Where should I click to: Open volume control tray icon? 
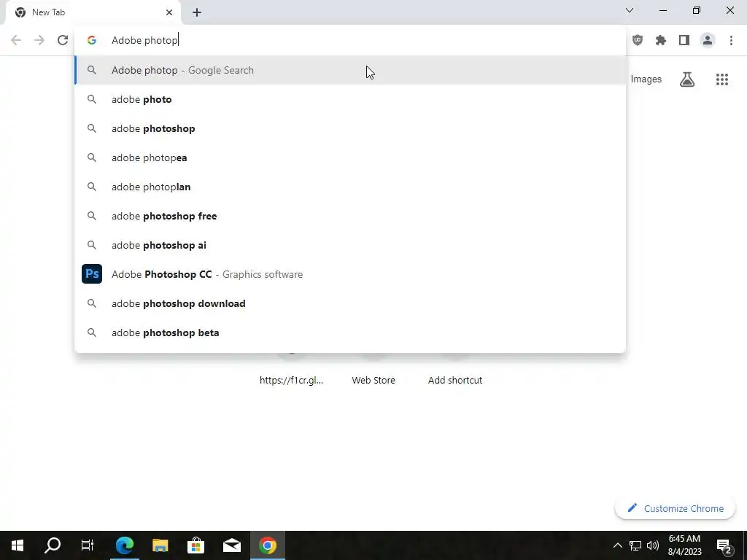(x=653, y=545)
